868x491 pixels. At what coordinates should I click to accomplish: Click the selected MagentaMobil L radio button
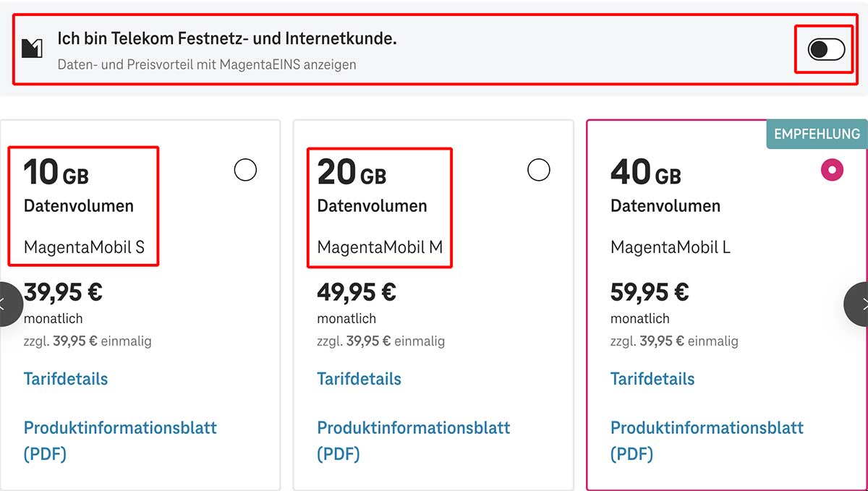832,171
